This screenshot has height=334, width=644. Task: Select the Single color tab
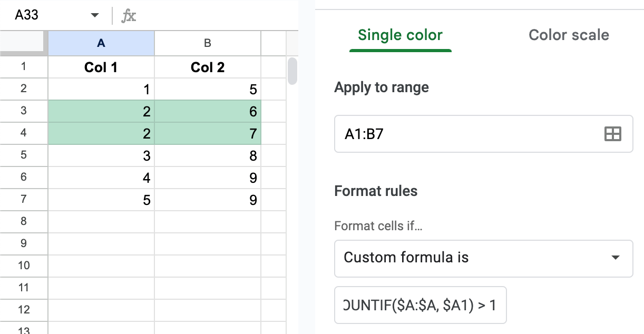click(400, 35)
